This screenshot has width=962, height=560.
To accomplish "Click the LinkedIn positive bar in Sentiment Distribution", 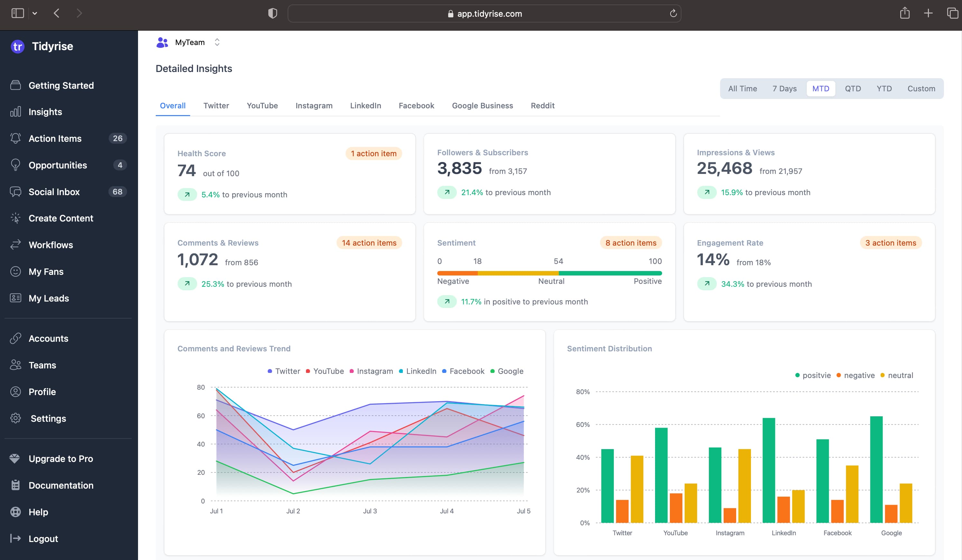I will [x=769, y=470].
